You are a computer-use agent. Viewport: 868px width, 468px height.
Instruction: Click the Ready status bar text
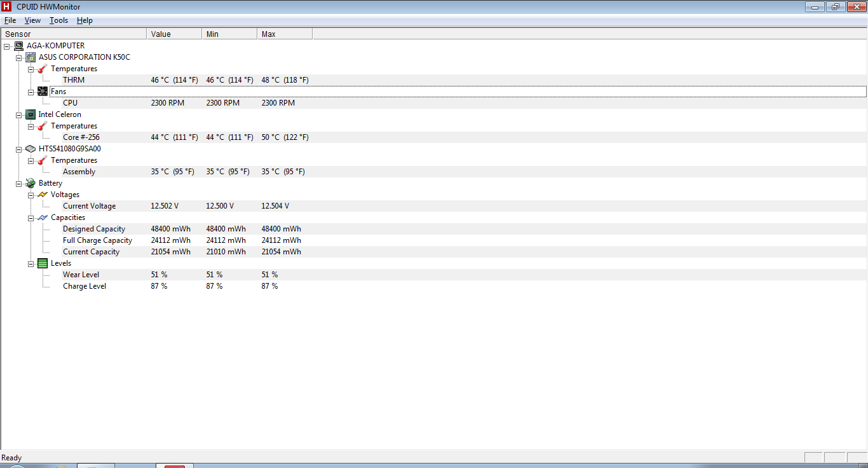click(11, 458)
